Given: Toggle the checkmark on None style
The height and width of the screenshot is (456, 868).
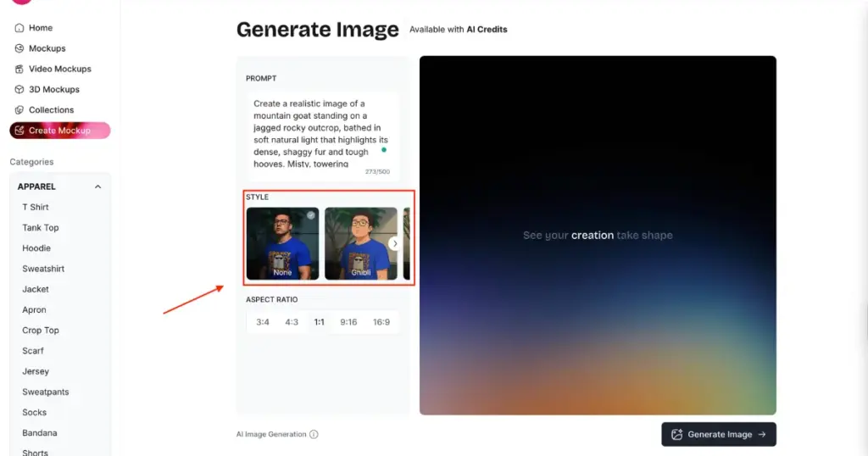Looking at the screenshot, I should tap(311, 215).
